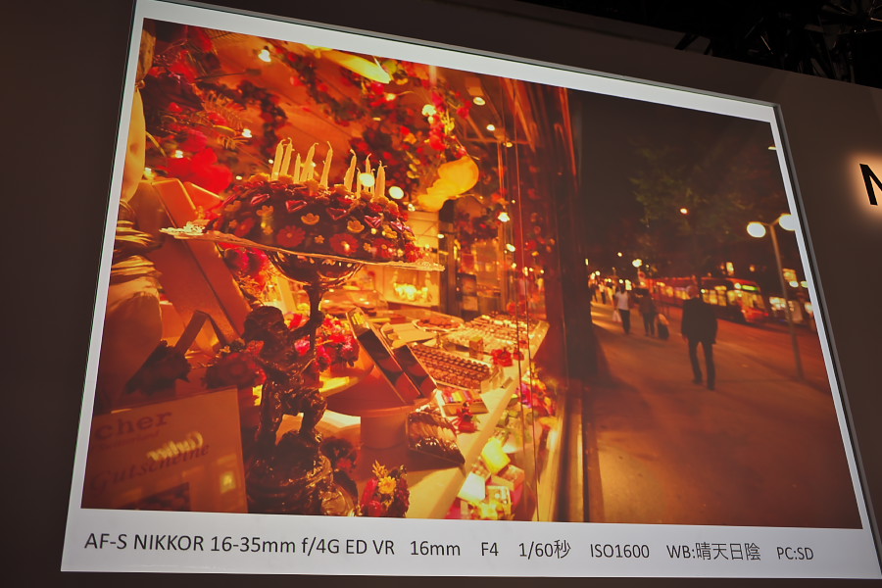Click the '16mm' focal length text
The height and width of the screenshot is (588, 882).
pos(435,548)
